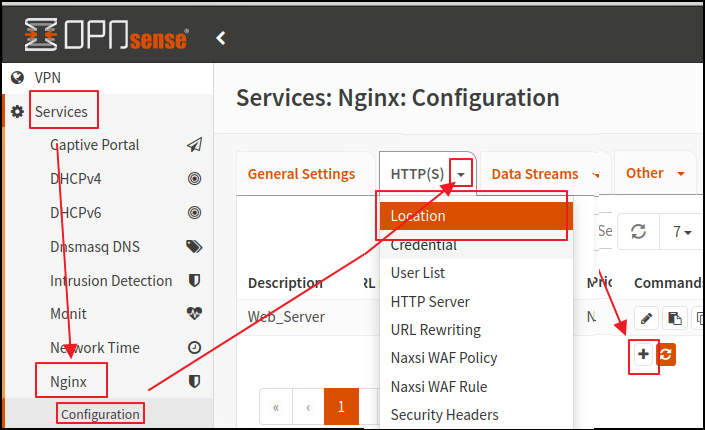Click the Dnsmasq DNS tags icon

pos(194,246)
